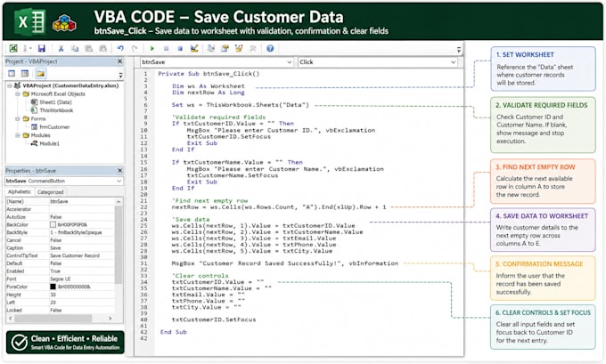Open the toolbar options overflow arrow at far right
This screenshot has height=364, width=606.
point(459,50)
